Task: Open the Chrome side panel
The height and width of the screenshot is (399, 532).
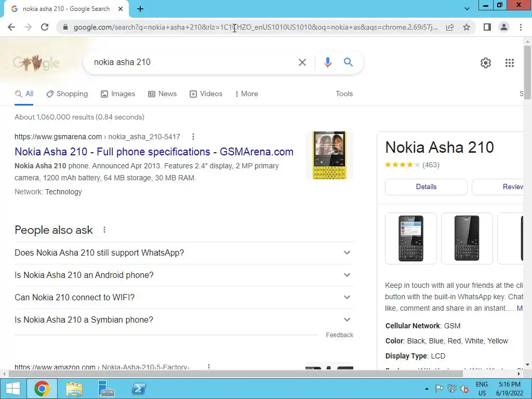Action: click(487, 27)
